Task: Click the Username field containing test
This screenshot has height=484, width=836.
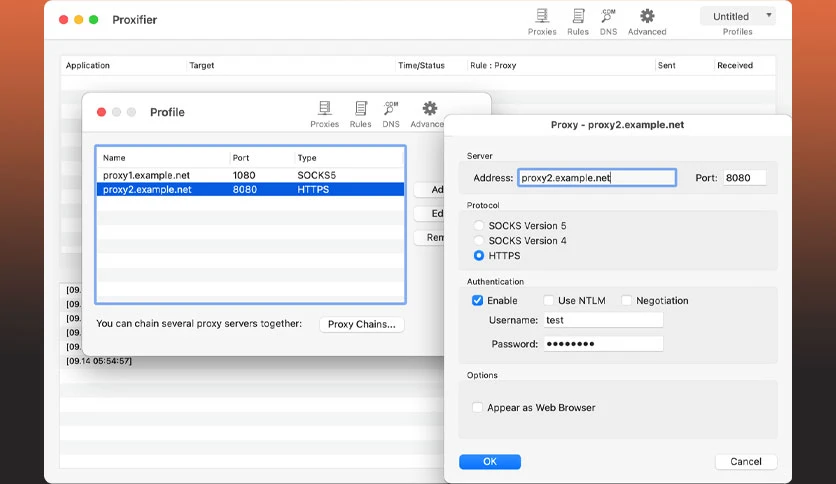Action: (x=603, y=320)
